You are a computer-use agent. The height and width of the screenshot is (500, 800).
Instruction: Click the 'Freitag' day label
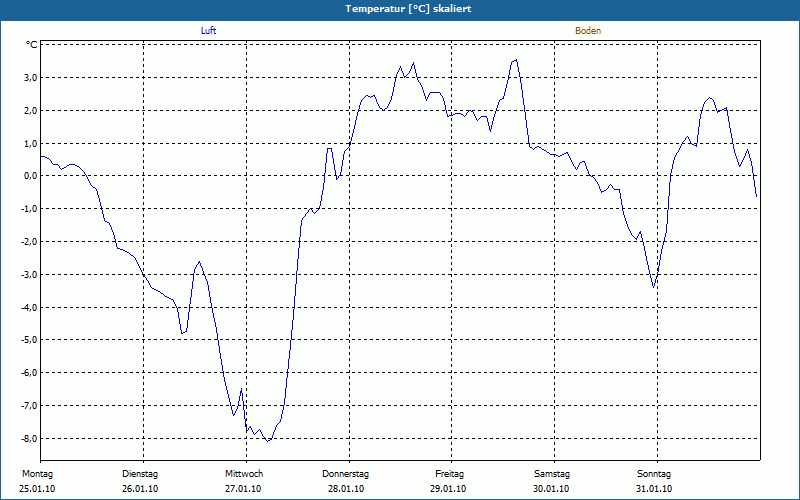point(449,474)
